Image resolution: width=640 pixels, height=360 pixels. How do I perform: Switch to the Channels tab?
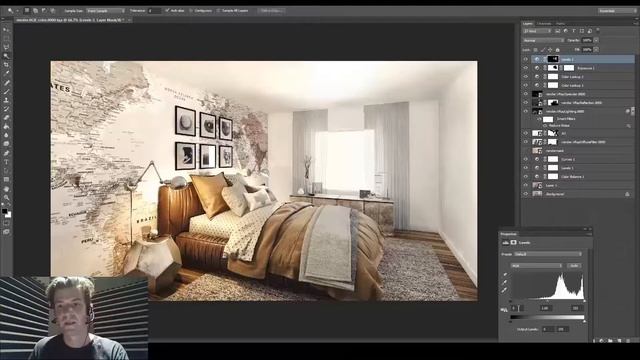[x=544, y=24]
